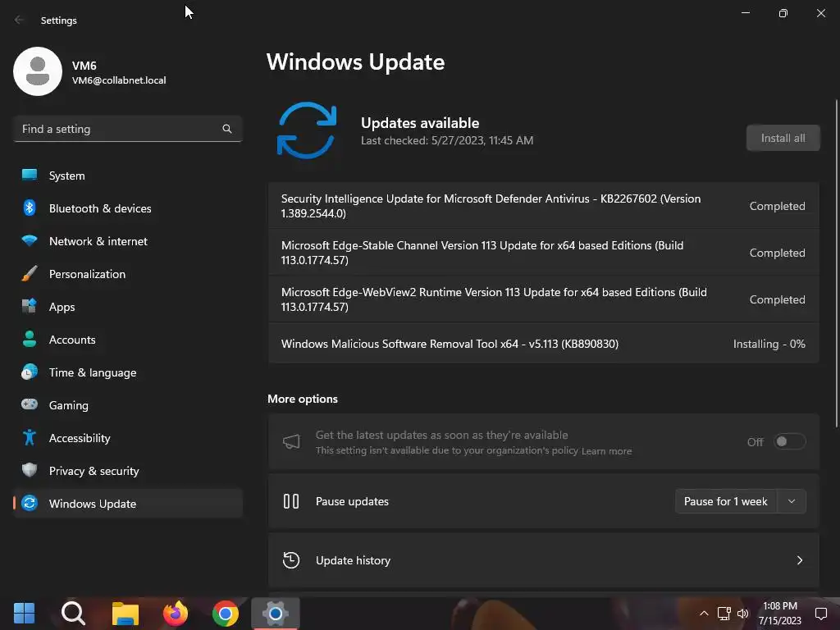Open the Gaming settings page
Screen dimensions: 840x630
click(x=127, y=405)
